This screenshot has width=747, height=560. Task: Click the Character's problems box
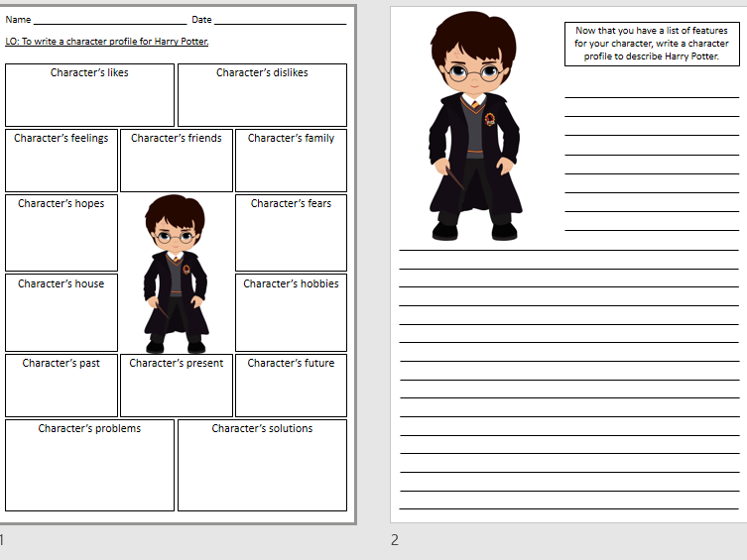point(89,465)
